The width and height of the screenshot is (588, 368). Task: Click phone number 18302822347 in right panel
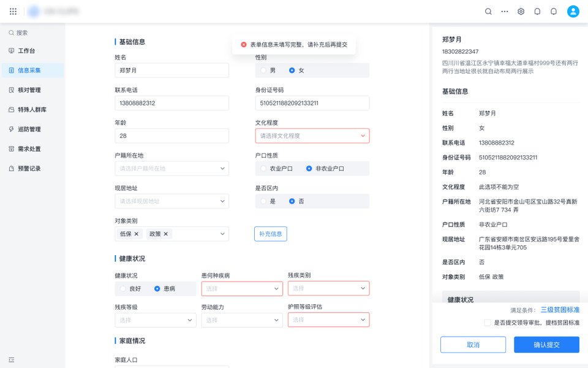(460, 52)
